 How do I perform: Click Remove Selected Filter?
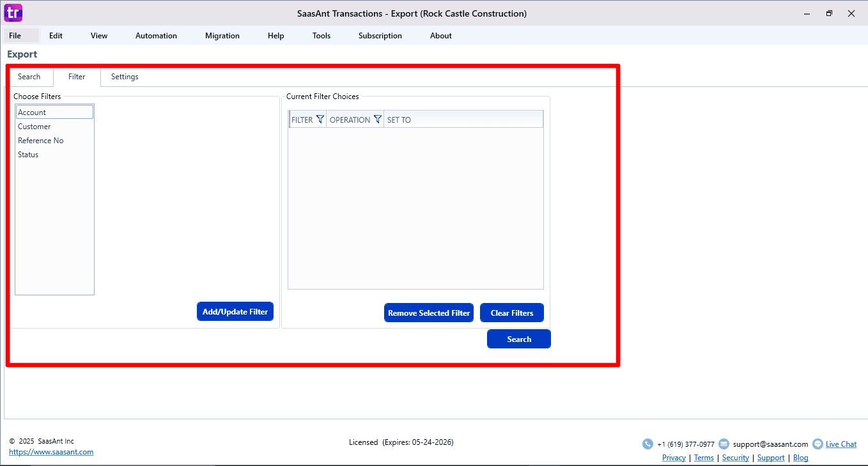pyautogui.click(x=428, y=313)
